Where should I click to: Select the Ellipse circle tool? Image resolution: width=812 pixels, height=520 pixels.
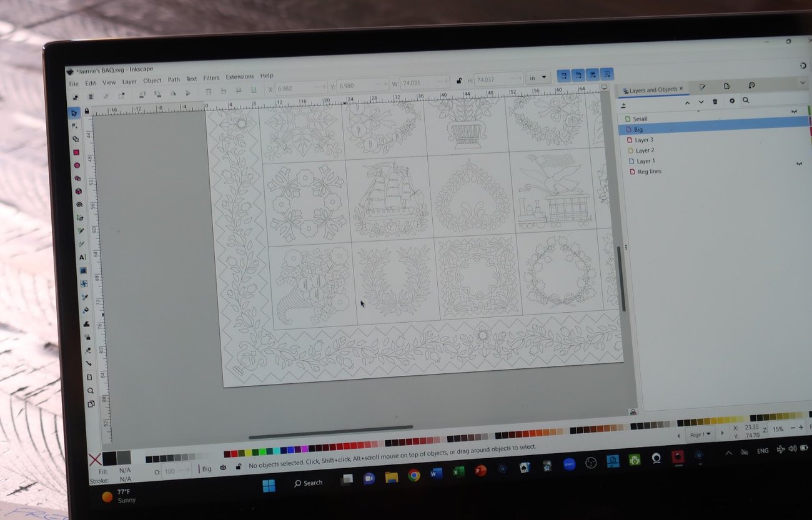coord(77,165)
